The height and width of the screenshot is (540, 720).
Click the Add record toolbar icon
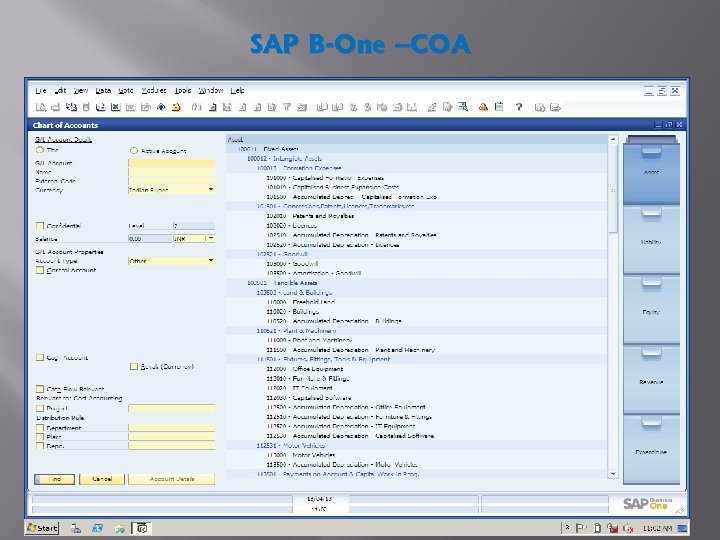[x=212, y=107]
